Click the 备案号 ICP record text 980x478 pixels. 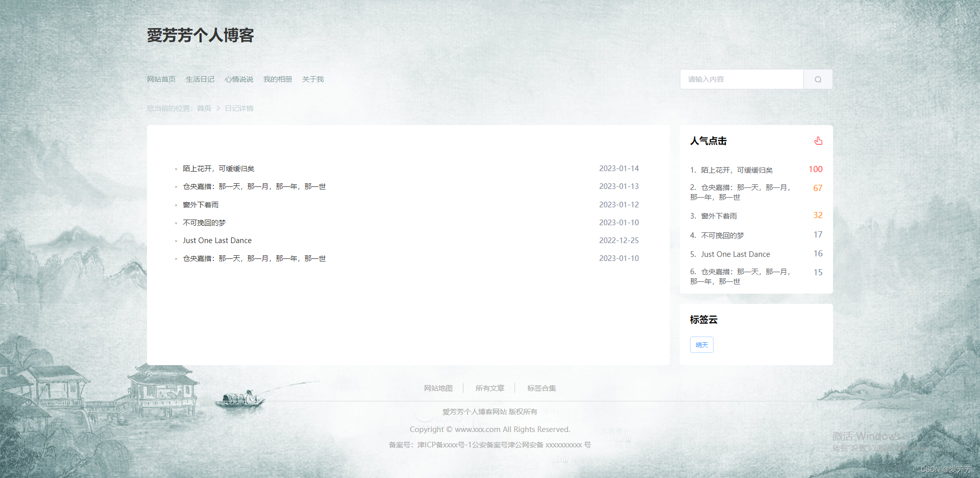pyautogui.click(x=490, y=445)
